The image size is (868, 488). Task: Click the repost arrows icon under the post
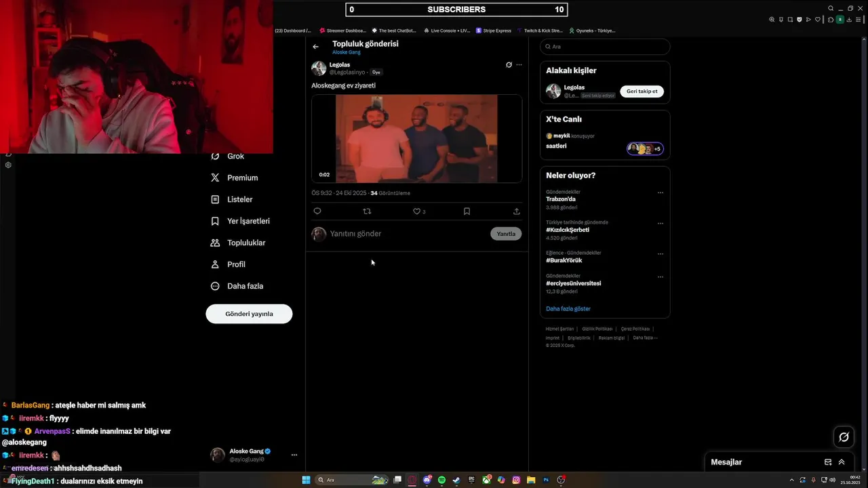pyautogui.click(x=367, y=211)
